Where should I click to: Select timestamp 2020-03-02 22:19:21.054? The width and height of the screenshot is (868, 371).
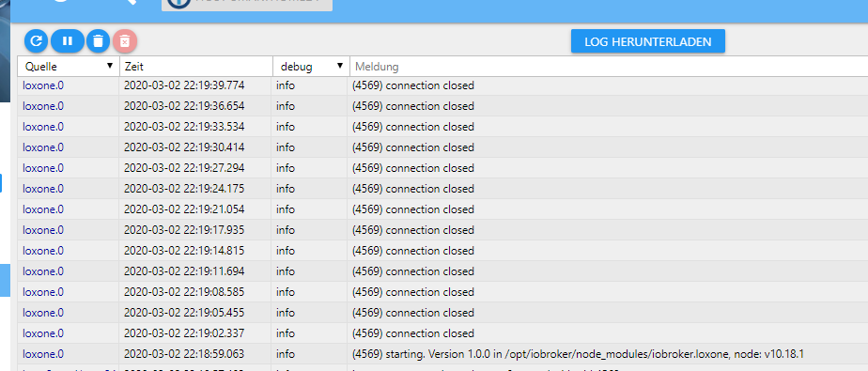(184, 209)
